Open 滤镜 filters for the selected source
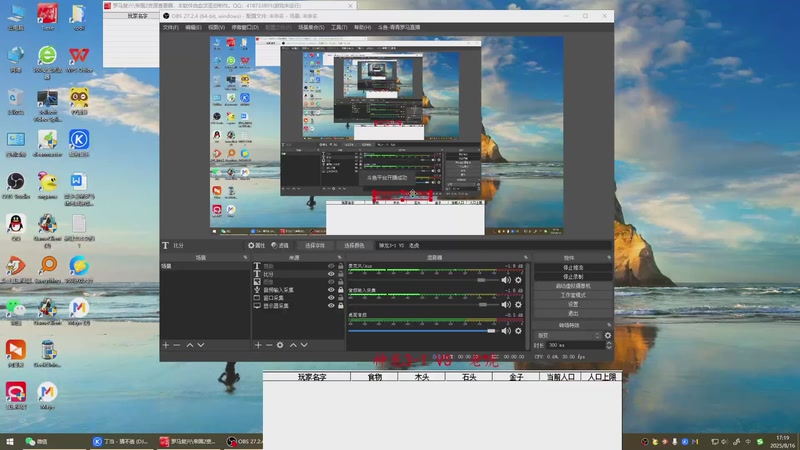800x450 pixels. (x=280, y=245)
